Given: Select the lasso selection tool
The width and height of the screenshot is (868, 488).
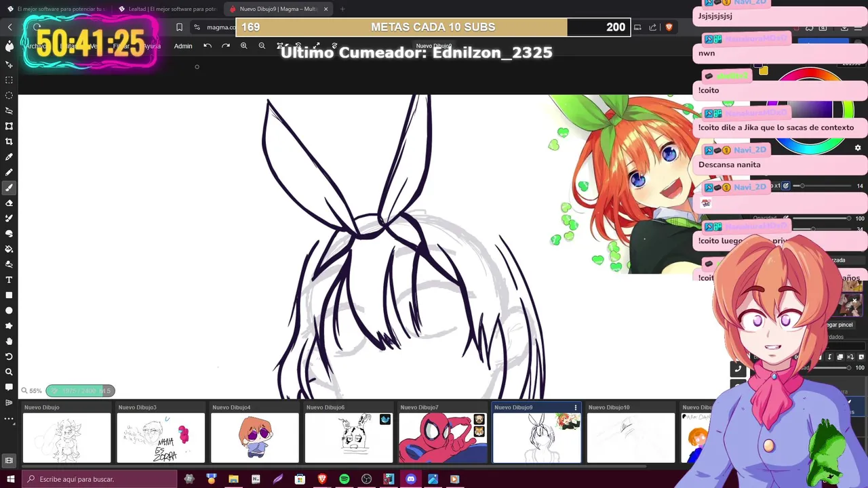Looking at the screenshot, I should coord(9,110).
